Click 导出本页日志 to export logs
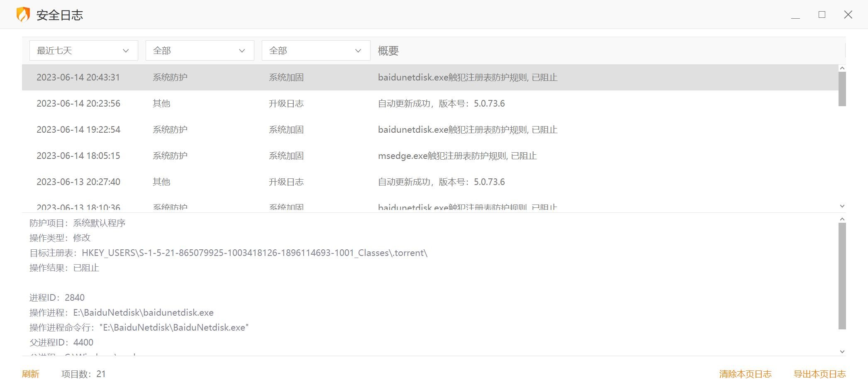This screenshot has width=868, height=392. coord(819,374)
